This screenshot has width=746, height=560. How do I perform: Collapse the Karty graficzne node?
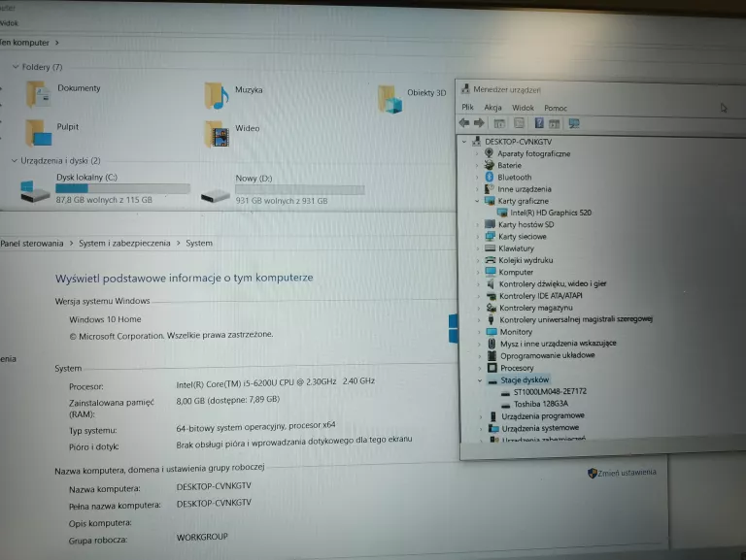[477, 201]
